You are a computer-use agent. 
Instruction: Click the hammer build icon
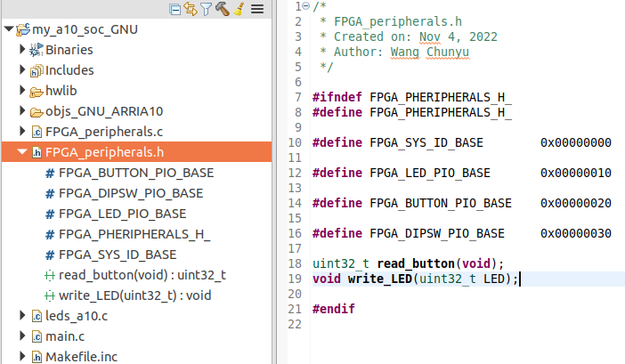(223, 8)
